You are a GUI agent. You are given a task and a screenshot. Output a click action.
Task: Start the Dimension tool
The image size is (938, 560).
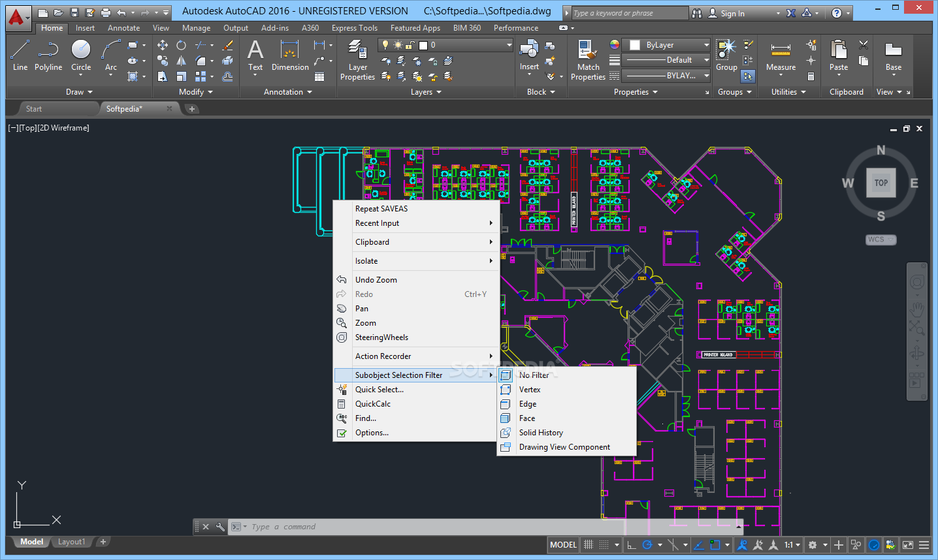click(x=290, y=55)
